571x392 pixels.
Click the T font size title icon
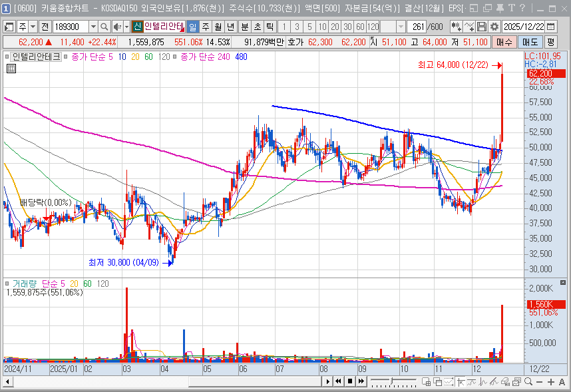(512, 8)
